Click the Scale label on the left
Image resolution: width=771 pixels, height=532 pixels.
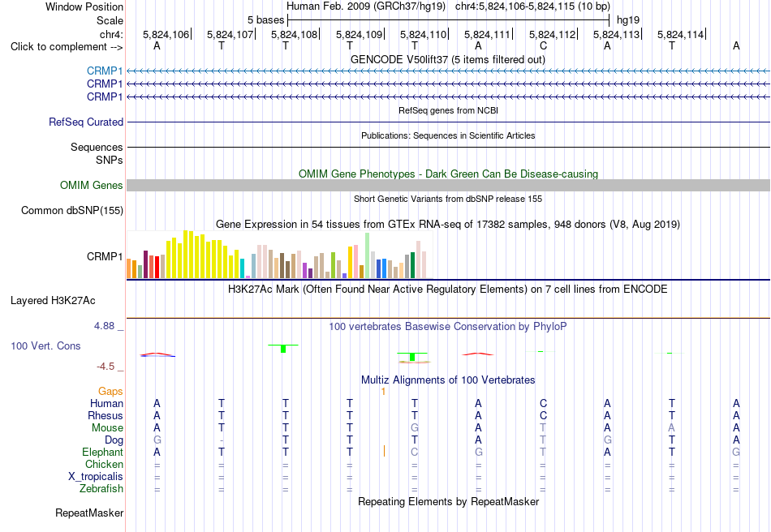110,20
